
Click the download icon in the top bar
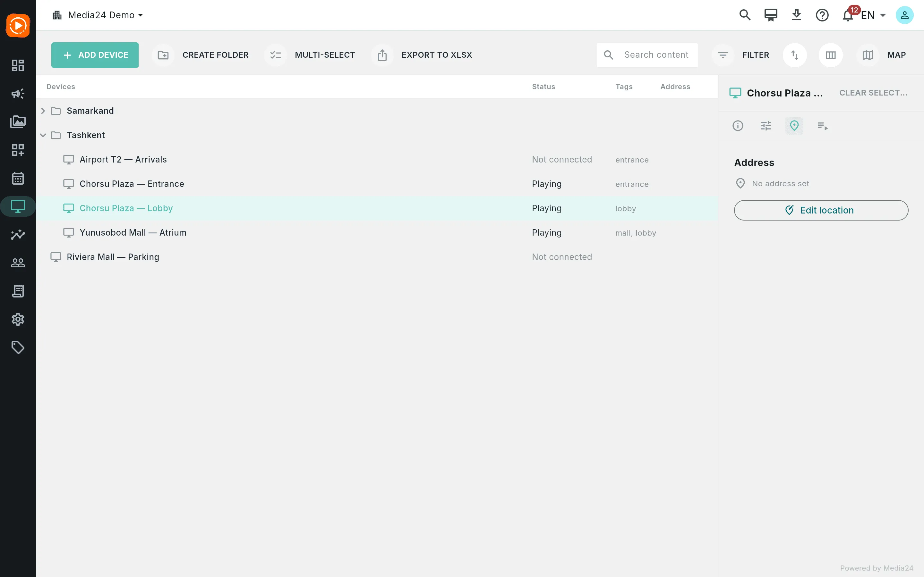tap(796, 15)
